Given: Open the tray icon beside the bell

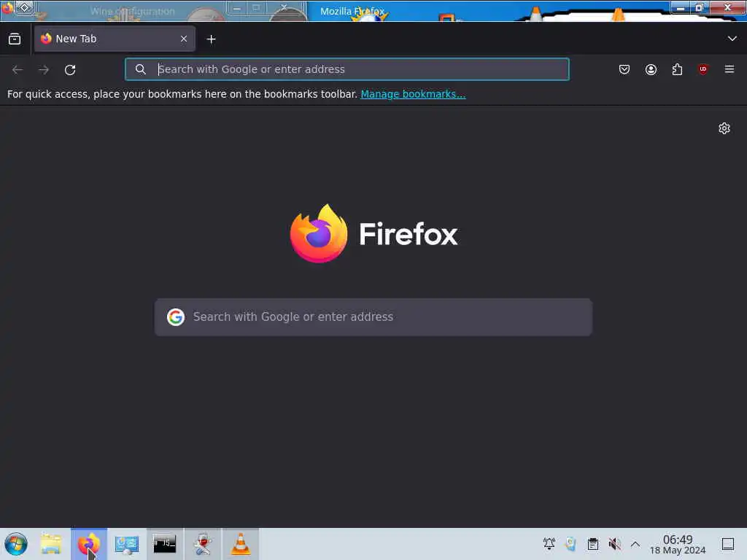Looking at the screenshot, I should [x=570, y=544].
